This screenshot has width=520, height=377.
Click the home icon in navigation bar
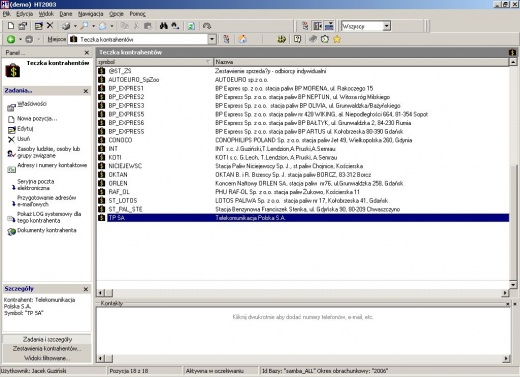click(x=243, y=39)
